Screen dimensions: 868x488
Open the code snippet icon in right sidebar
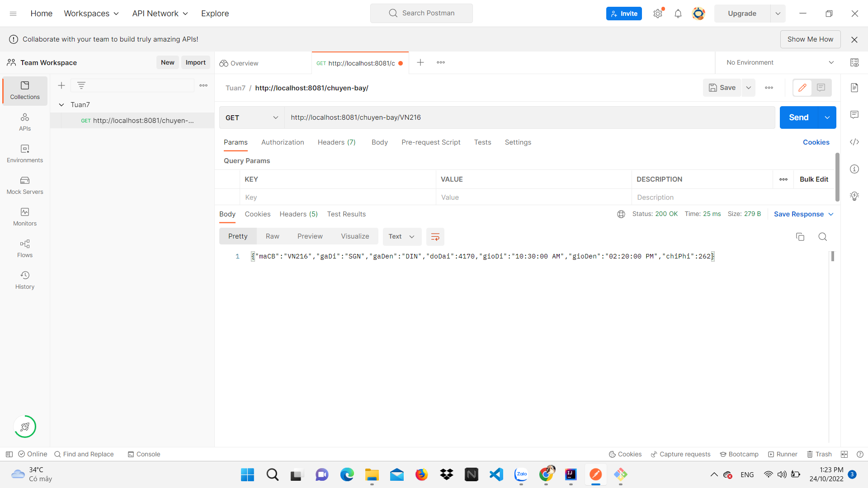854,142
